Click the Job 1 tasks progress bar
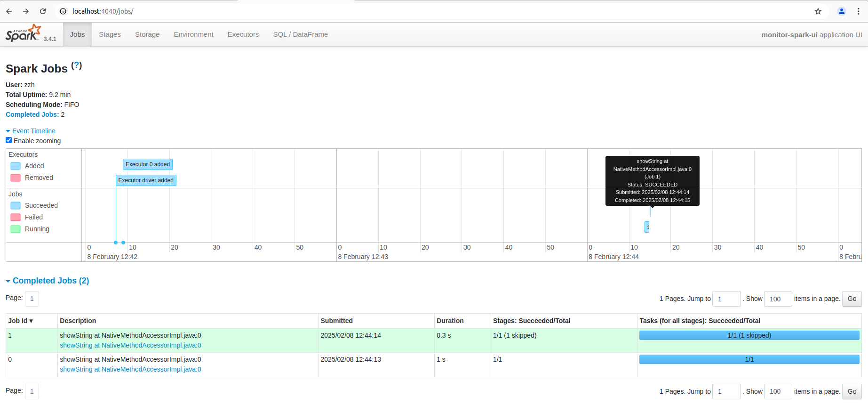Viewport: 868px width, 405px height. pos(749,335)
